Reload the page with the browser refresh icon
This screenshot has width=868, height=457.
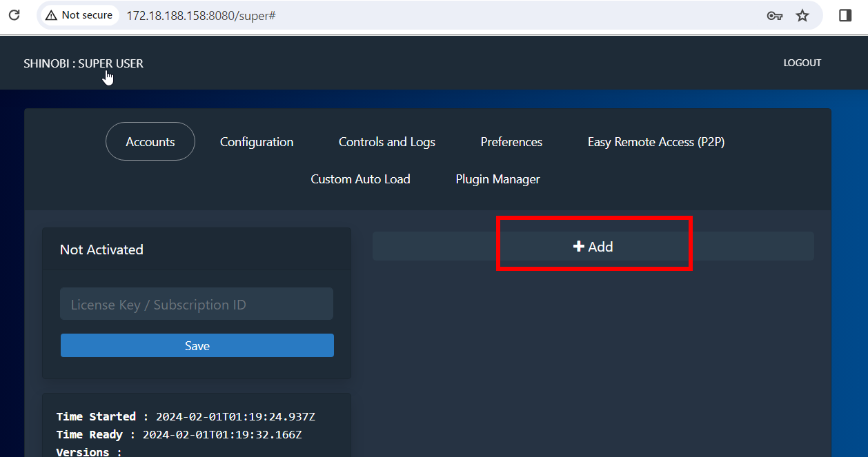(x=14, y=14)
